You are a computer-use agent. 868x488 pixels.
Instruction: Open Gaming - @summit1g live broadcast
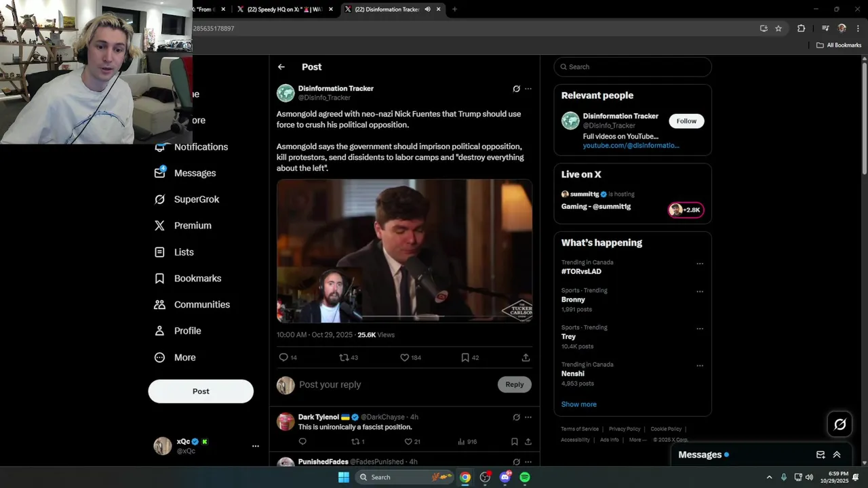tap(596, 207)
